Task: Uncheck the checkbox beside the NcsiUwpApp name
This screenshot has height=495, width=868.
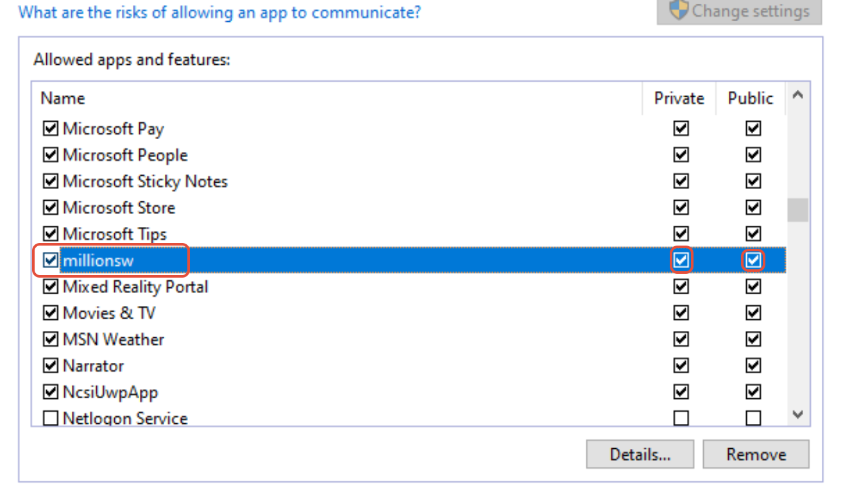Action: [x=50, y=392]
